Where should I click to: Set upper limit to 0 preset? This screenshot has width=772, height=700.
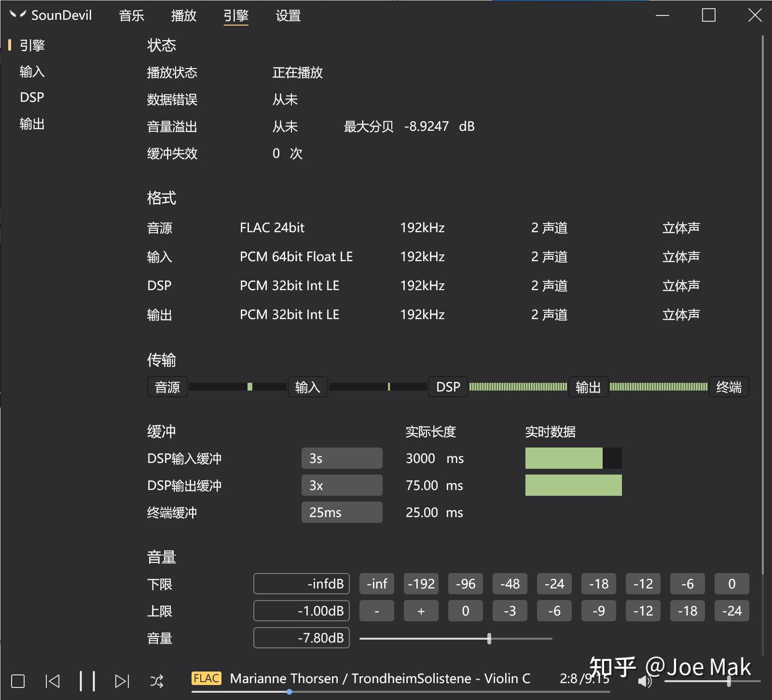(466, 611)
